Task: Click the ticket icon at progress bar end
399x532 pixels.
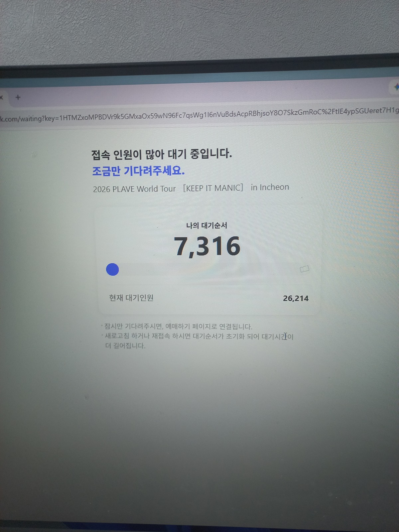Action: click(304, 269)
